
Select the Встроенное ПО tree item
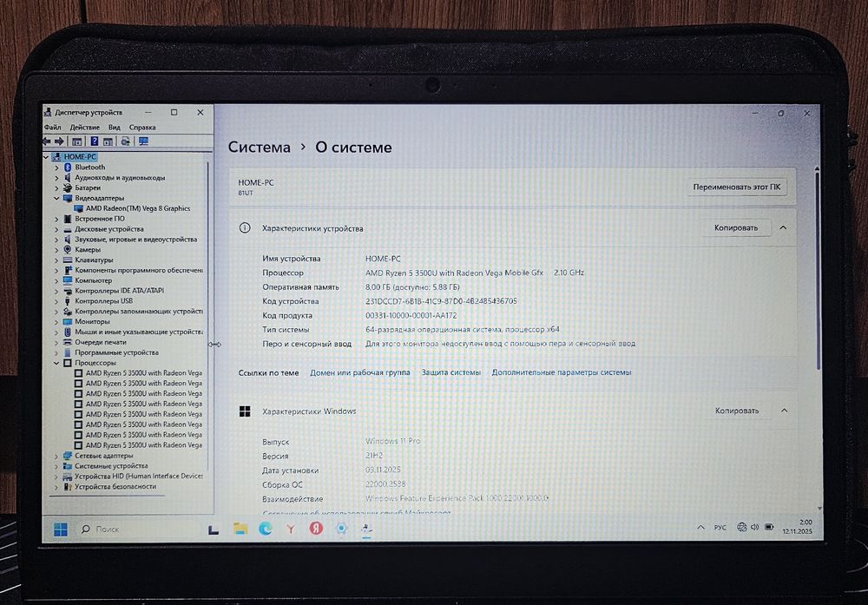click(100, 220)
